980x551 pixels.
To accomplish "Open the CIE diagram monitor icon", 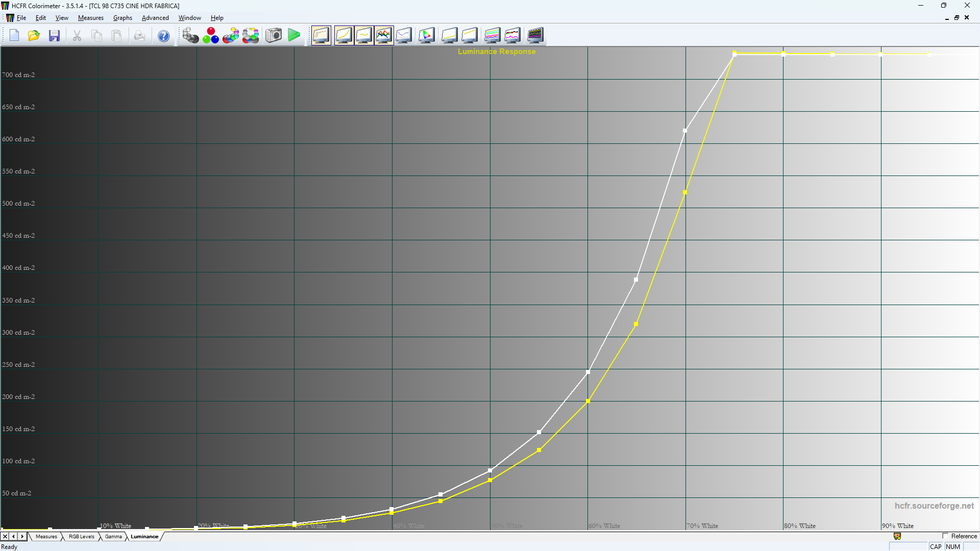I will (427, 36).
